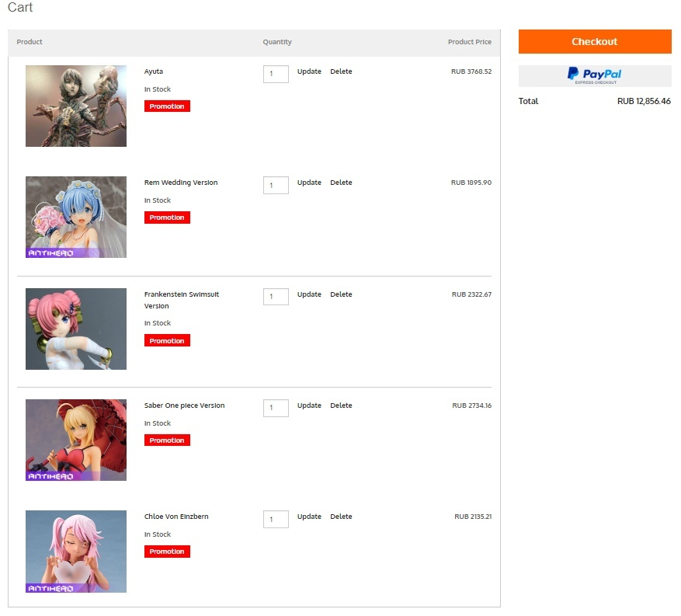Click the price RUB 2322.67

471,294
